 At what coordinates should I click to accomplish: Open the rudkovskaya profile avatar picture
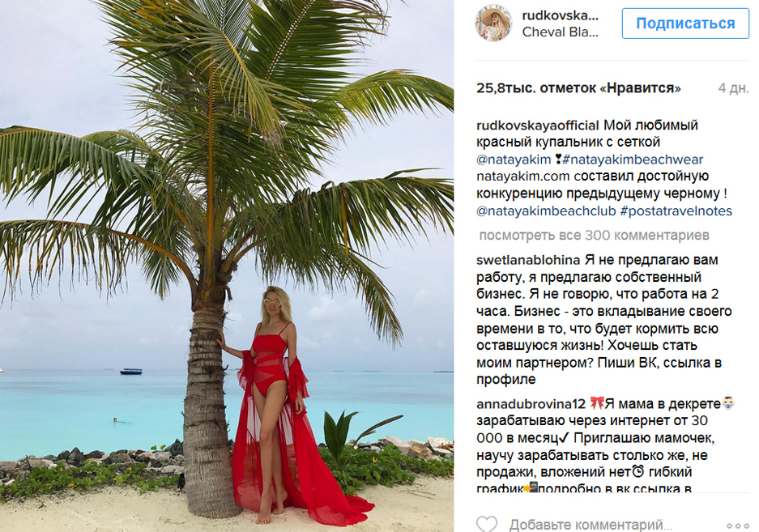coord(493,23)
